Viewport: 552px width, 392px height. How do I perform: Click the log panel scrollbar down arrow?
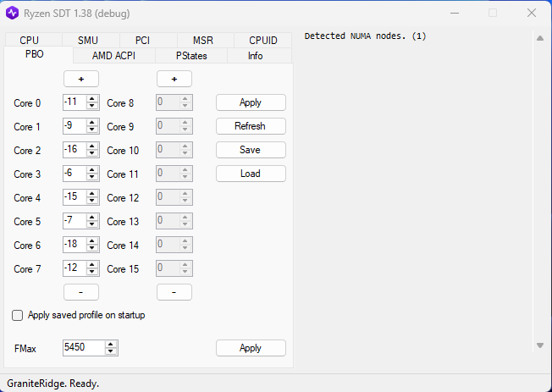539,345
